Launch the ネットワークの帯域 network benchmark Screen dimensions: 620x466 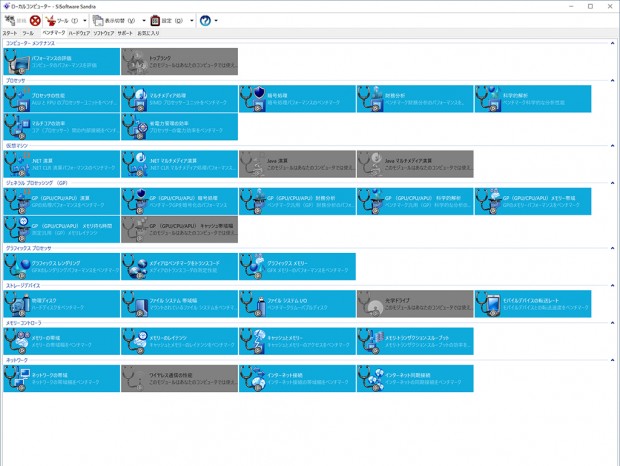coord(61,379)
